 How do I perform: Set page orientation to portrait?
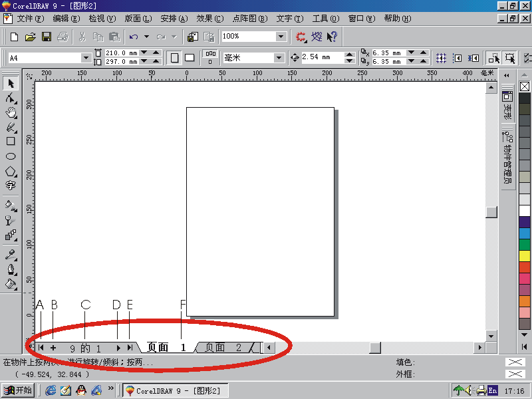pos(174,58)
